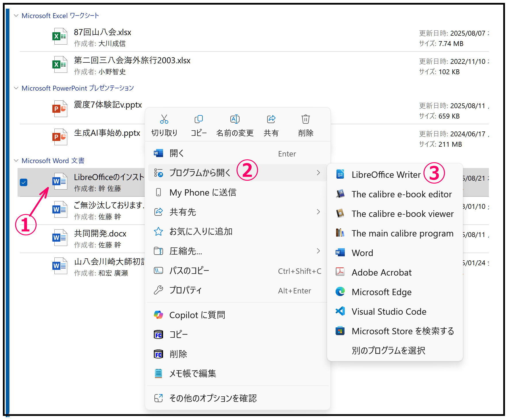Click the share (共有) icon in the top row
This screenshot has width=509, height=420.
[x=271, y=119]
